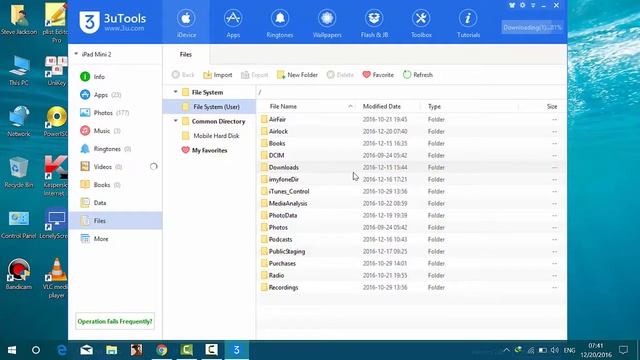Select the Downloads folder
This screenshot has height=360, width=640.
coord(411,167)
